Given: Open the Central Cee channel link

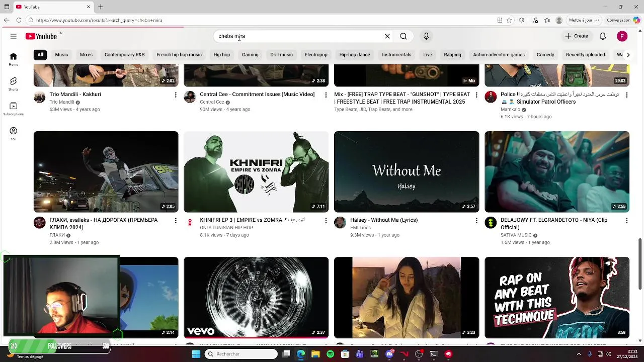Looking at the screenshot, I should pyautogui.click(x=212, y=102).
